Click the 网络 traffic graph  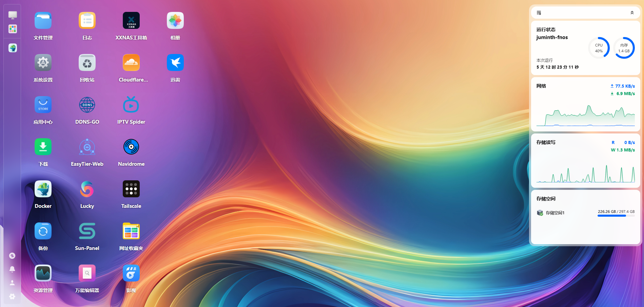pos(585,115)
